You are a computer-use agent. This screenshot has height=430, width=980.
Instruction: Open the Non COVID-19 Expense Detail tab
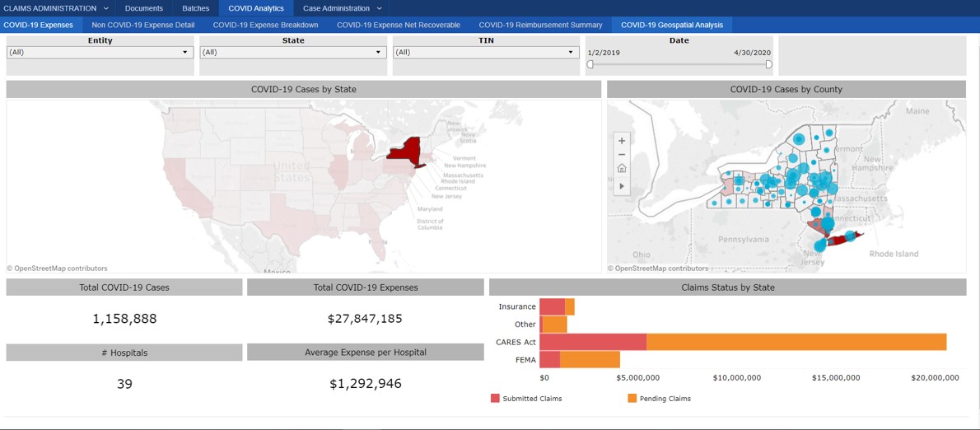[143, 25]
